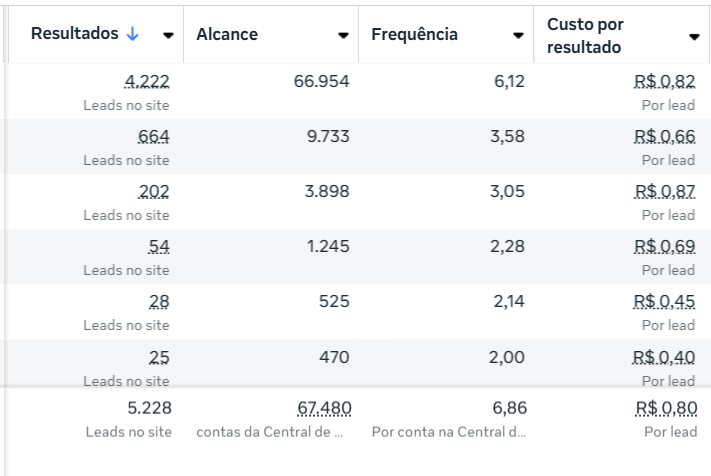Select the 66.954 reach cell
The width and height of the screenshot is (711, 476).
click(x=321, y=81)
